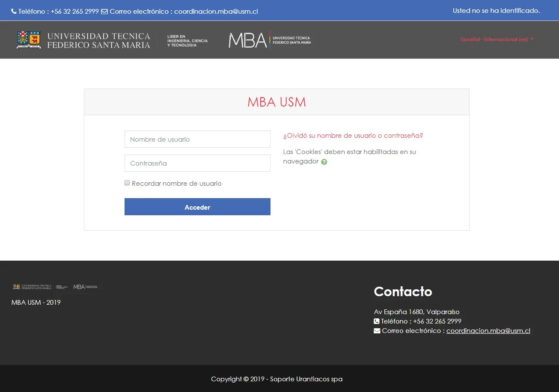Click the footer envelope icon under Contacto

coord(377,331)
